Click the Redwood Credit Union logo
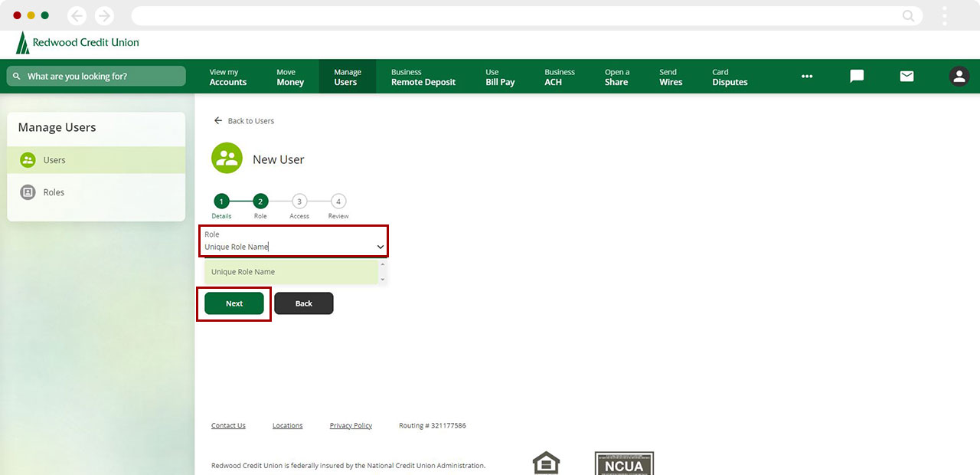 coord(77,42)
